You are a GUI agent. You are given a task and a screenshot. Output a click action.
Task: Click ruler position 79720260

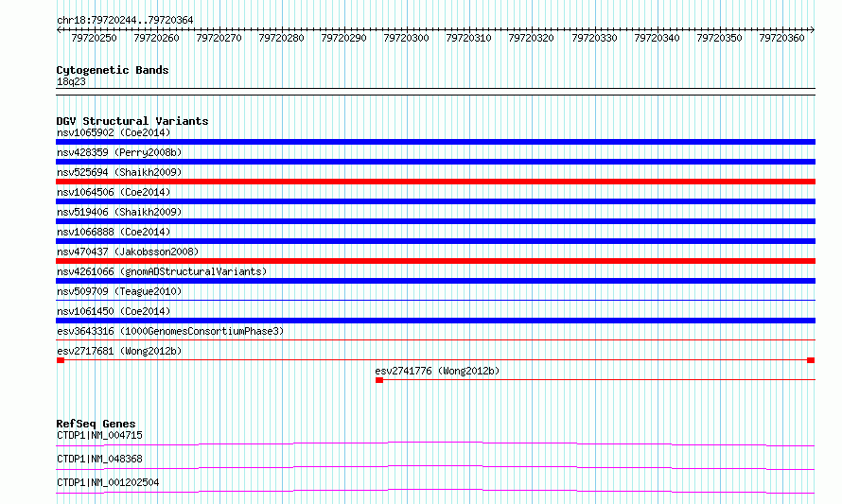tap(156, 38)
